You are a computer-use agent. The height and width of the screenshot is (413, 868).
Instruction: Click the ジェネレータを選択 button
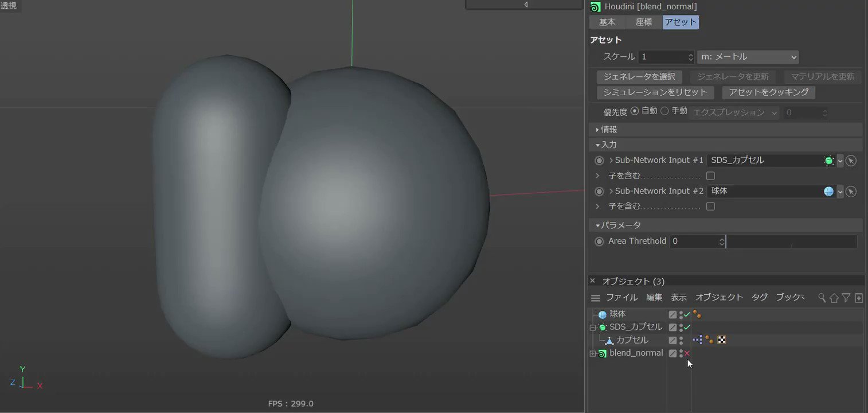point(639,77)
